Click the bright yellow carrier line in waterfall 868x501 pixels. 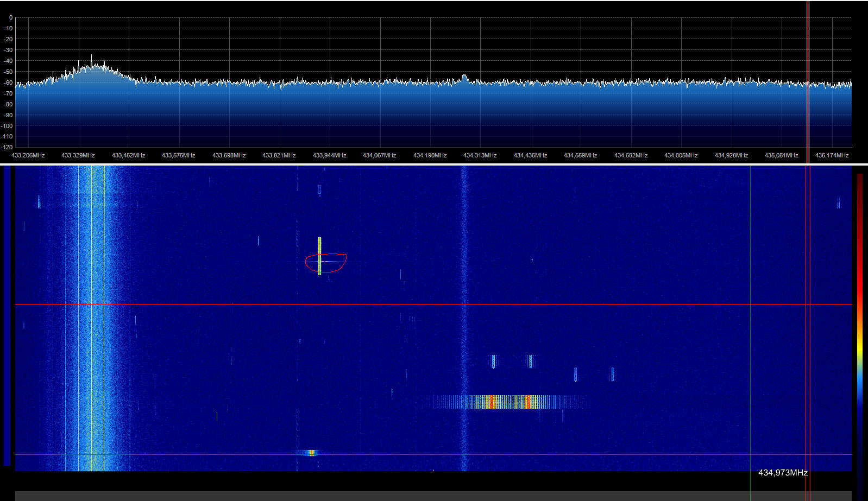tap(319, 256)
